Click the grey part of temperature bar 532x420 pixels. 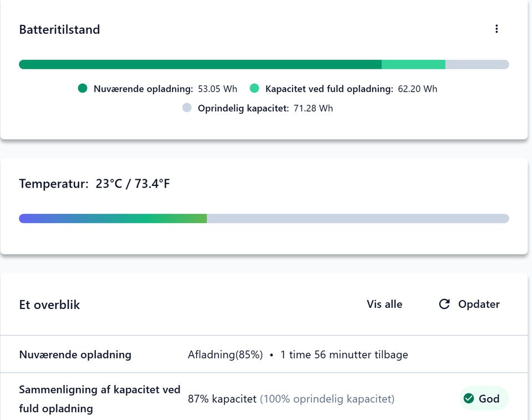(x=358, y=219)
